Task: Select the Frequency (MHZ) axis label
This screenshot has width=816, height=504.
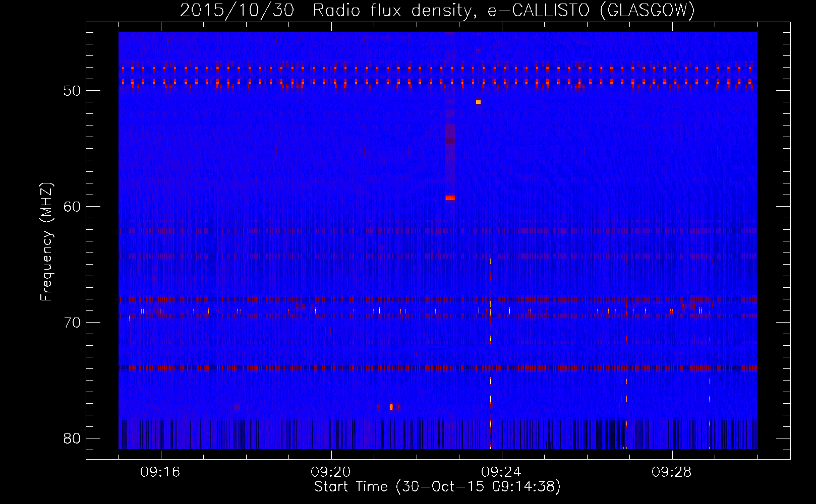Action: coord(46,242)
